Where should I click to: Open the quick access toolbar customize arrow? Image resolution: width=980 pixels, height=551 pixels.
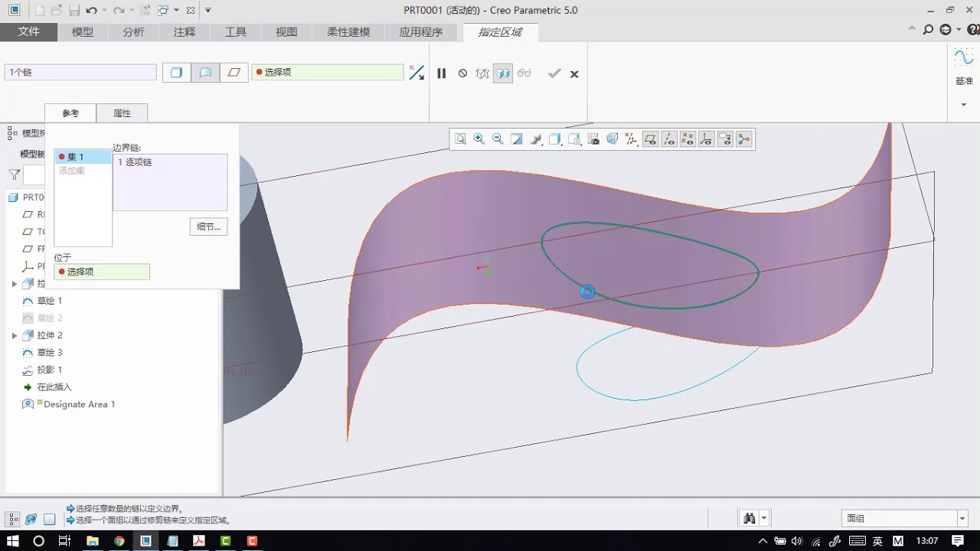coord(208,11)
